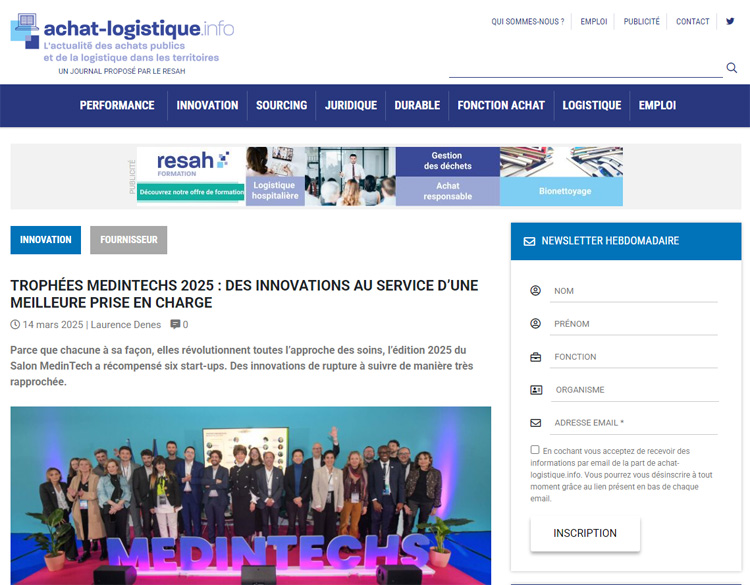Open the Medintechs group photo image
Viewport: 750px width, 585px height.
click(x=251, y=496)
